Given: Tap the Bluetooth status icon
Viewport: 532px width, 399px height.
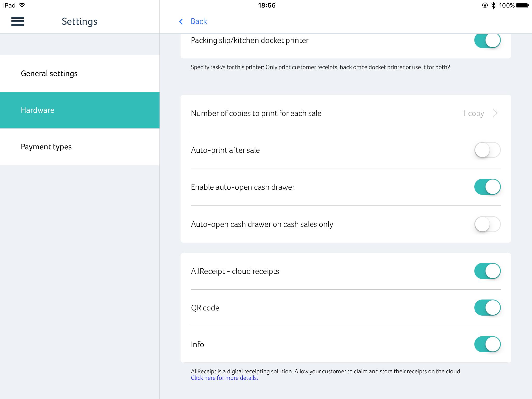Looking at the screenshot, I should point(493,5).
